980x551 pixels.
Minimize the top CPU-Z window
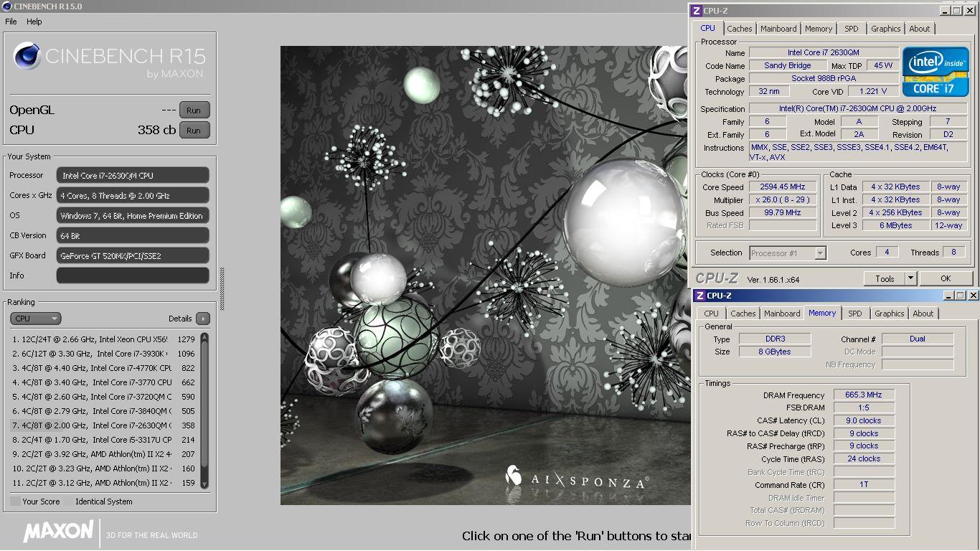944,11
